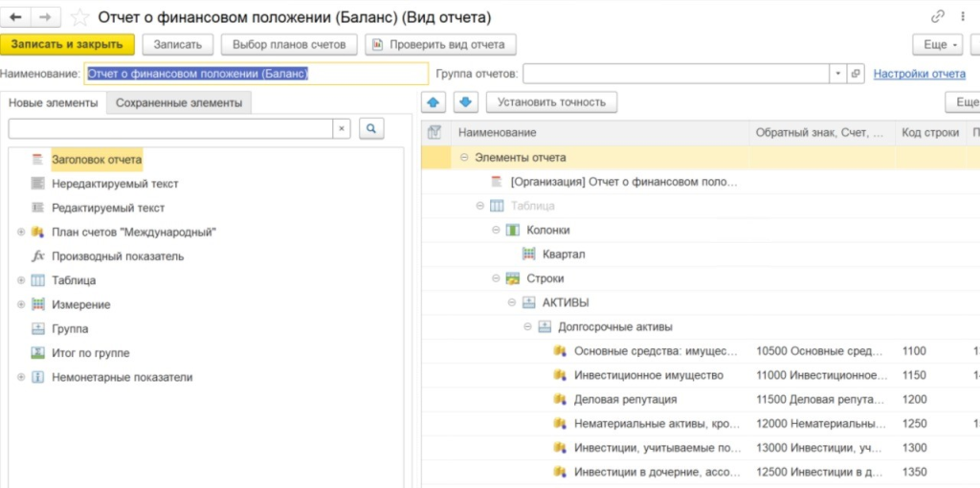Click into the Наименование input field
The width and height of the screenshot is (980, 488).
coord(256,74)
